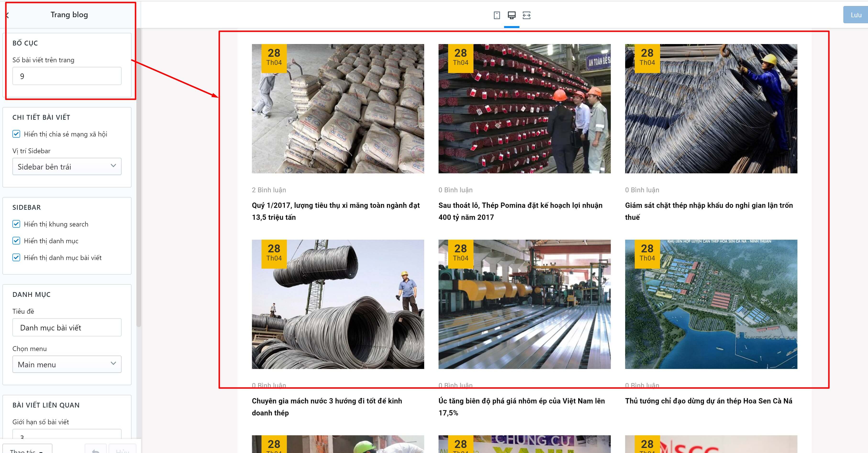Open the Chọn menu dropdown
This screenshot has width=868, height=453.
coord(67,364)
